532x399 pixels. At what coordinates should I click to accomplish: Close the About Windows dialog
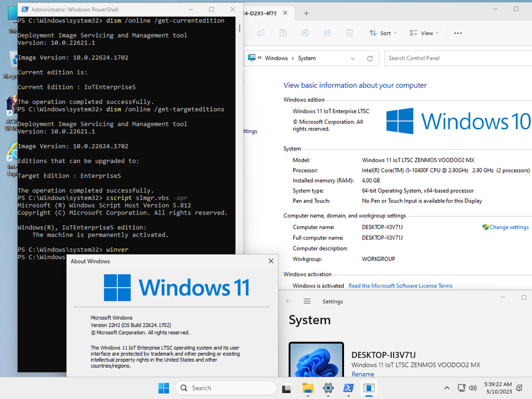coord(271,261)
